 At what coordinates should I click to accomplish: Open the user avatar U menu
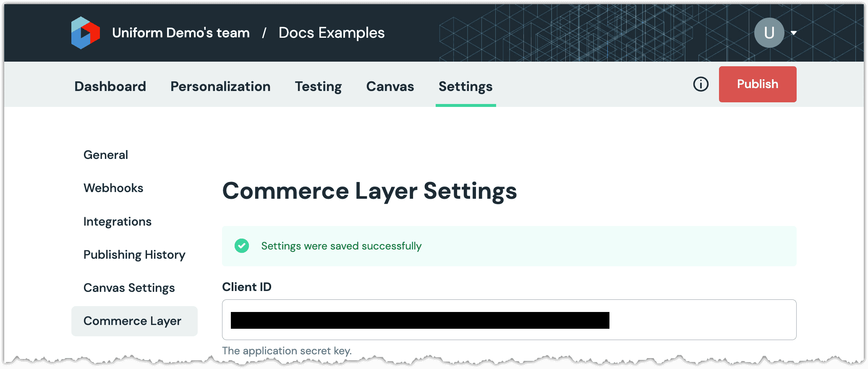click(x=769, y=33)
